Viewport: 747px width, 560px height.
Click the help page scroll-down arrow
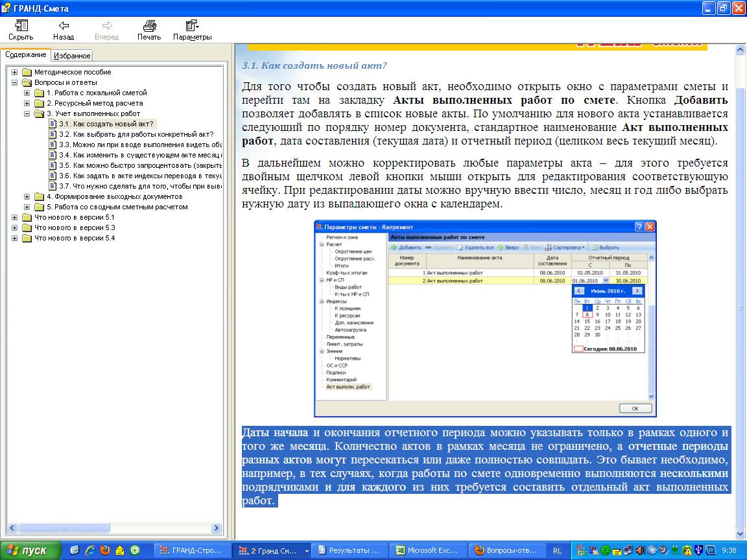(x=741, y=534)
